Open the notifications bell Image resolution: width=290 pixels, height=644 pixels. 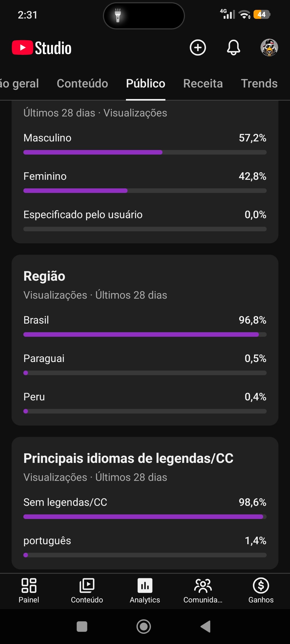coord(234,48)
